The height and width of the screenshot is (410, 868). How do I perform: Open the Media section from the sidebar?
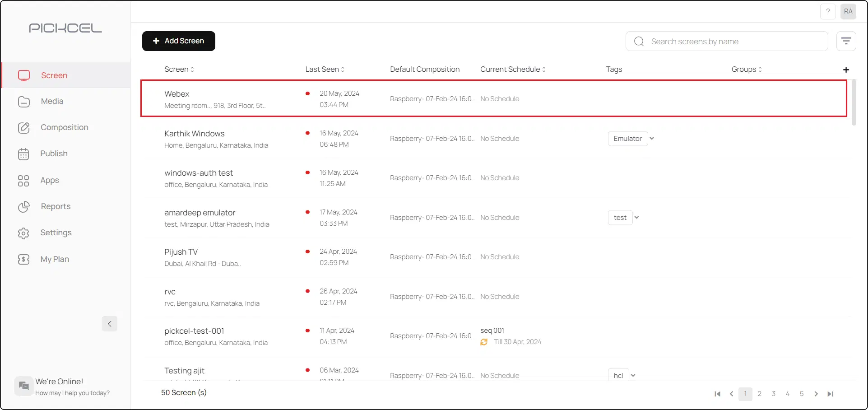pos(52,101)
